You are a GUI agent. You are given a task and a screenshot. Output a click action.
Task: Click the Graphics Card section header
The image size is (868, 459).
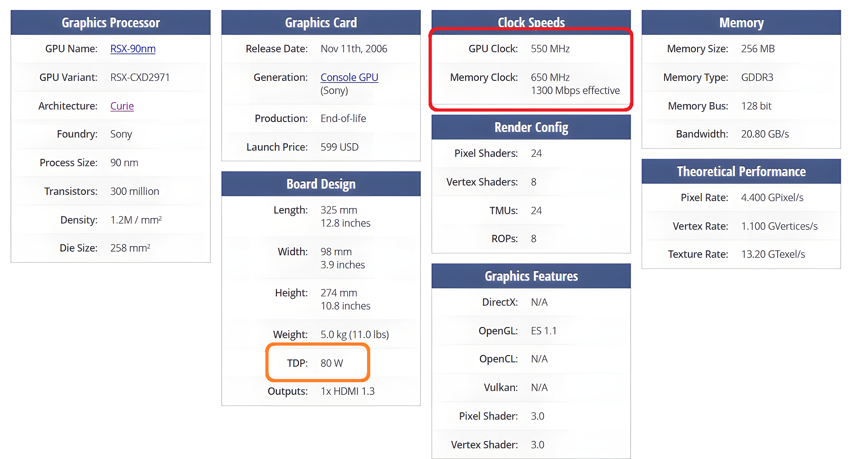[x=321, y=23]
